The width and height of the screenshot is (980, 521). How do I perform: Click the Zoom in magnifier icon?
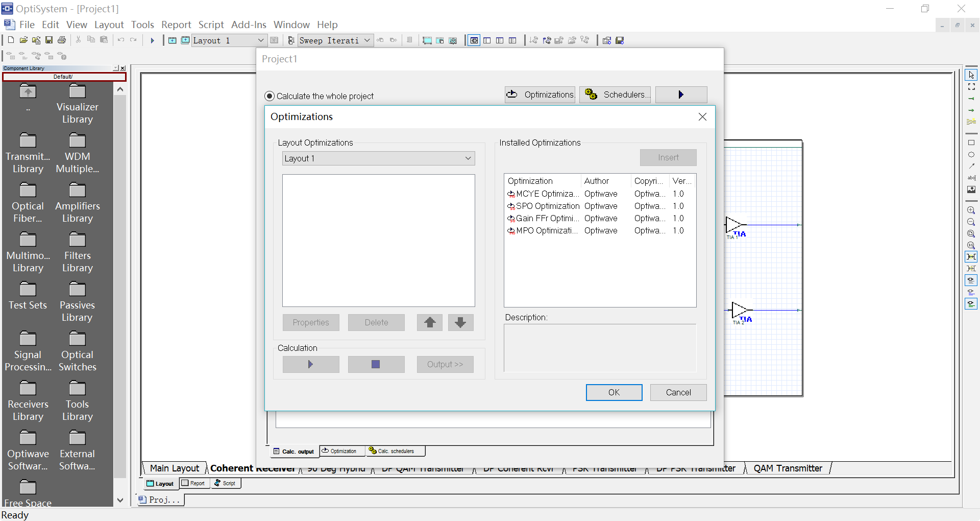pyautogui.click(x=971, y=210)
